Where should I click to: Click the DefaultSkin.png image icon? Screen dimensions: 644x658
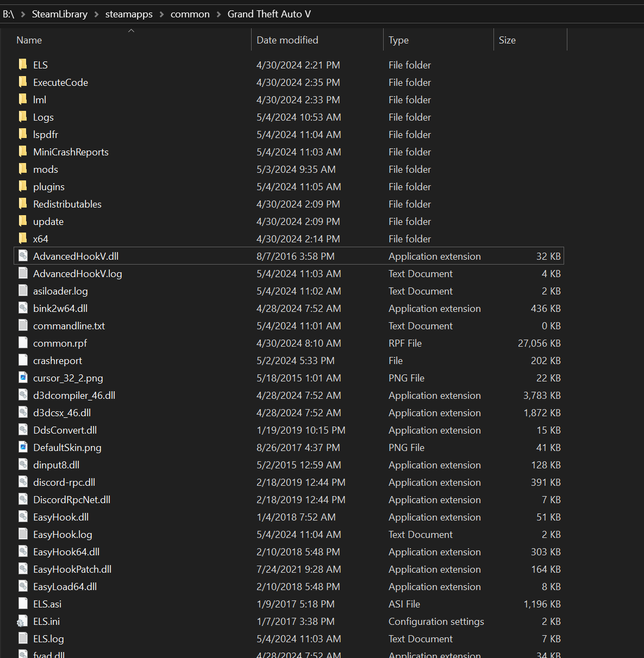23,448
